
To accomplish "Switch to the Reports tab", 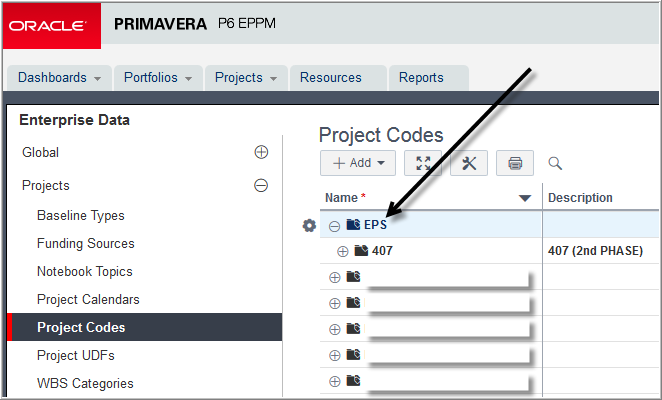I will point(429,78).
